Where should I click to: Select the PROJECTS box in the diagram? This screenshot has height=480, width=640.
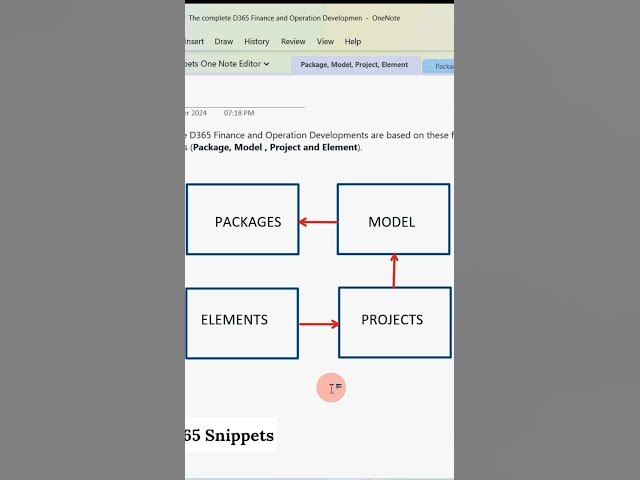(x=393, y=321)
